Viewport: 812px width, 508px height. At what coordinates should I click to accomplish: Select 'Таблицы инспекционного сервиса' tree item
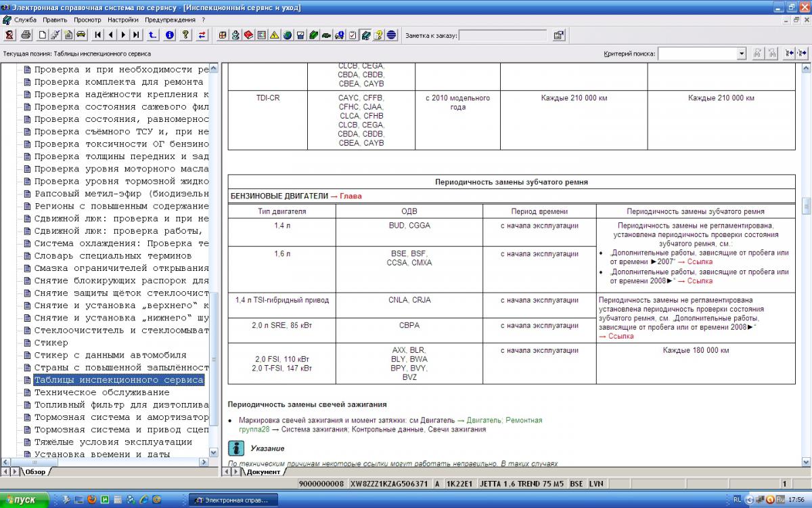point(119,380)
